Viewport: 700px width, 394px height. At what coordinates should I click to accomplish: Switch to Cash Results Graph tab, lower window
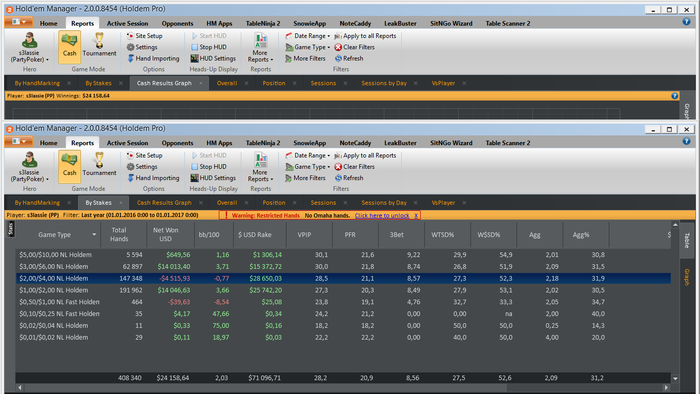coord(164,203)
